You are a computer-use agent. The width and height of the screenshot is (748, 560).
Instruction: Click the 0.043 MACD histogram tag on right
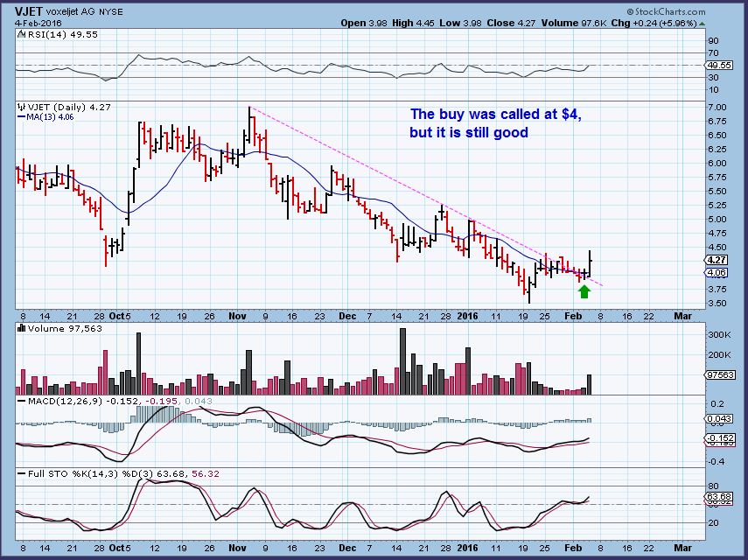tap(719, 419)
